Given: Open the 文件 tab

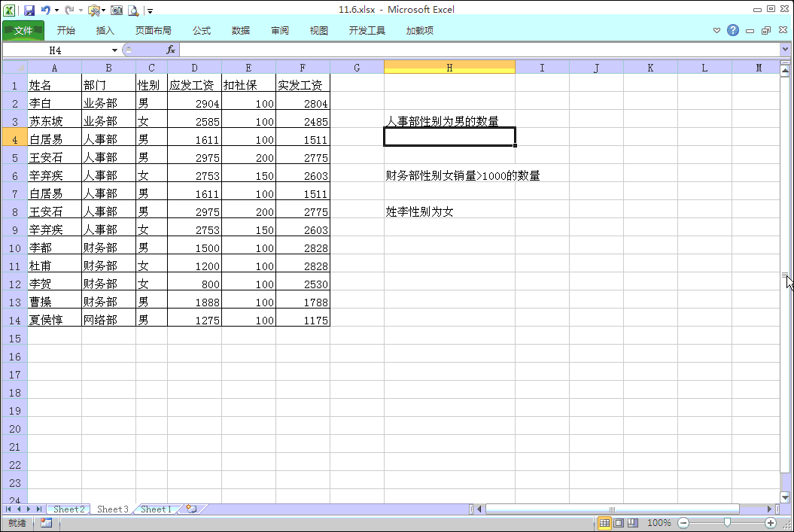Looking at the screenshot, I should tap(23, 30).
